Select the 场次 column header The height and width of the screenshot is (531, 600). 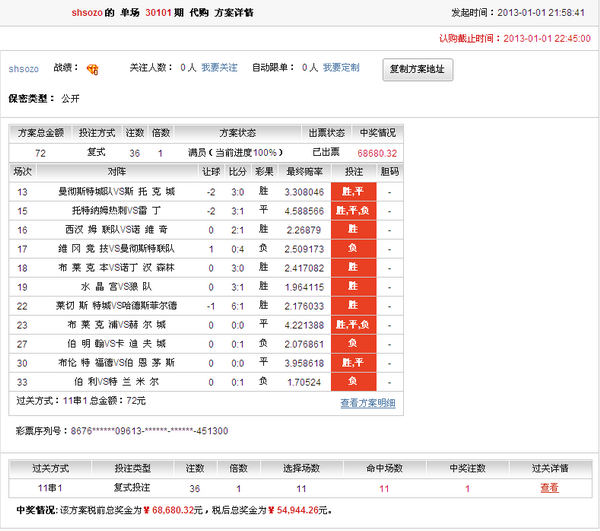23,171
